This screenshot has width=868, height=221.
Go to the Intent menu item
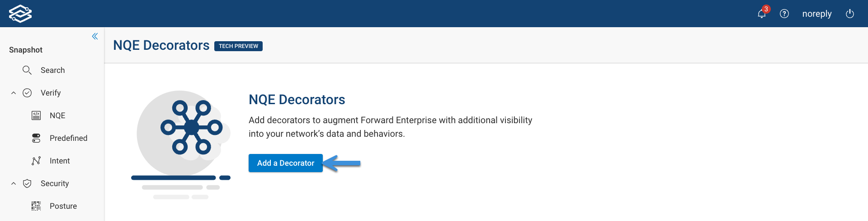tap(60, 161)
